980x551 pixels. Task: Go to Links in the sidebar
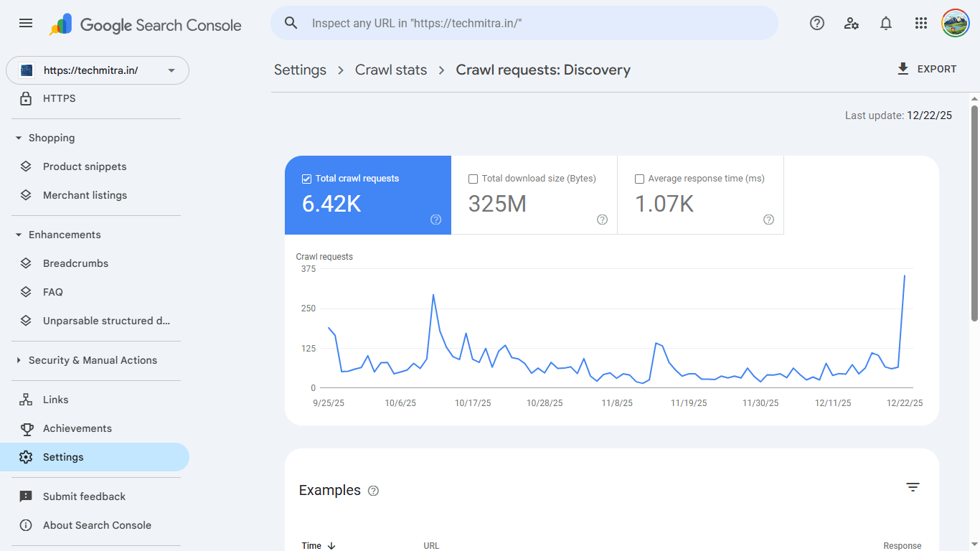coord(56,400)
